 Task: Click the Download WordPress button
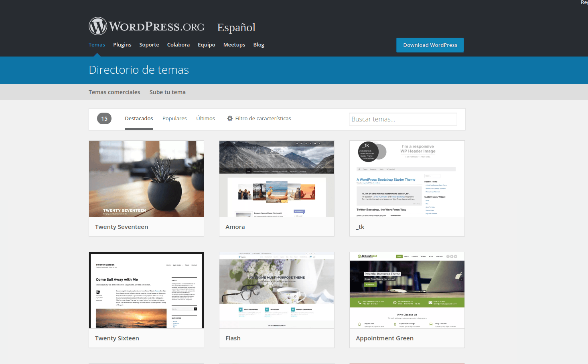(430, 45)
